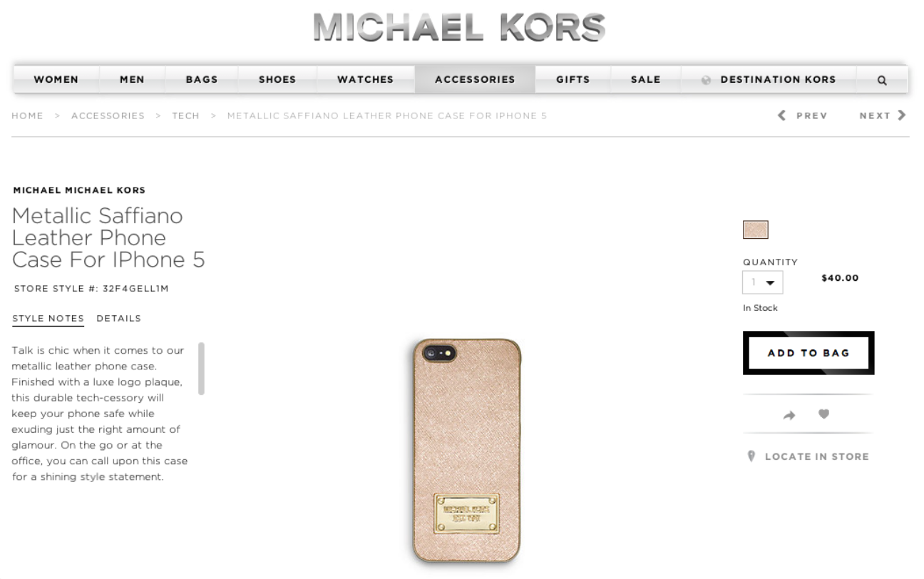Switch to the Details tab
Screen dimensions: 924x579
click(119, 318)
